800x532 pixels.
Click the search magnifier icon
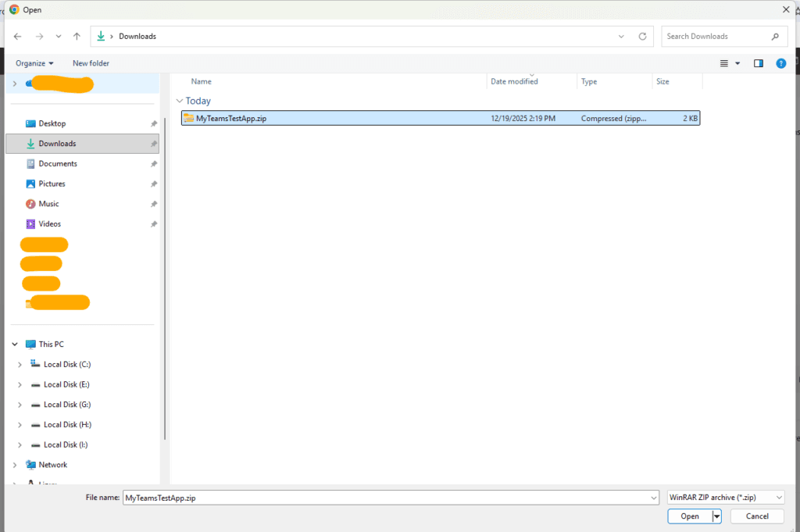(775, 37)
